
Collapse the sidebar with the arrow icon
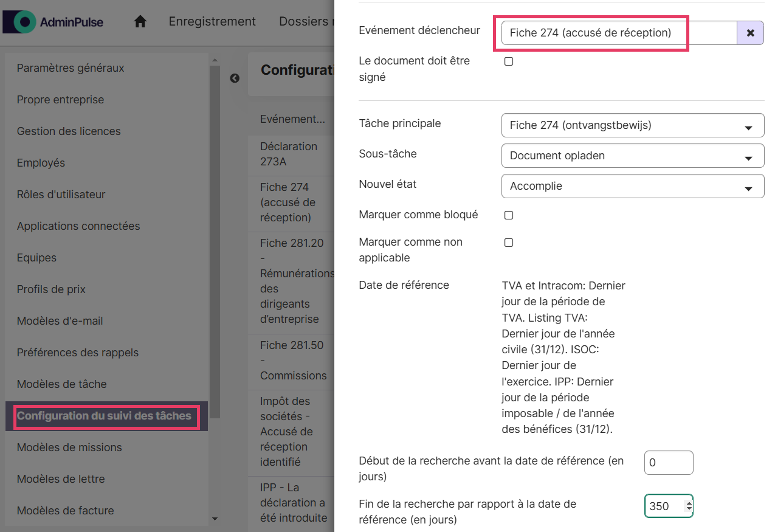235,78
